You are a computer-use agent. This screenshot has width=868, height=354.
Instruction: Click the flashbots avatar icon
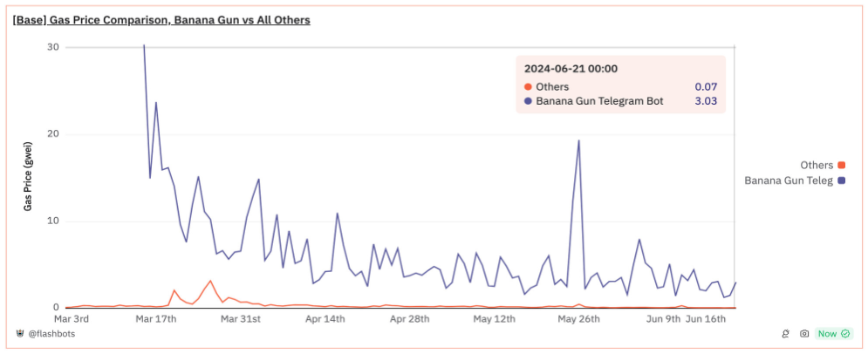19,334
